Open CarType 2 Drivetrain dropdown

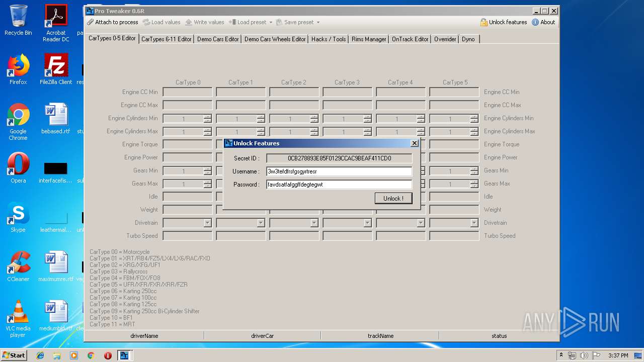click(x=314, y=223)
